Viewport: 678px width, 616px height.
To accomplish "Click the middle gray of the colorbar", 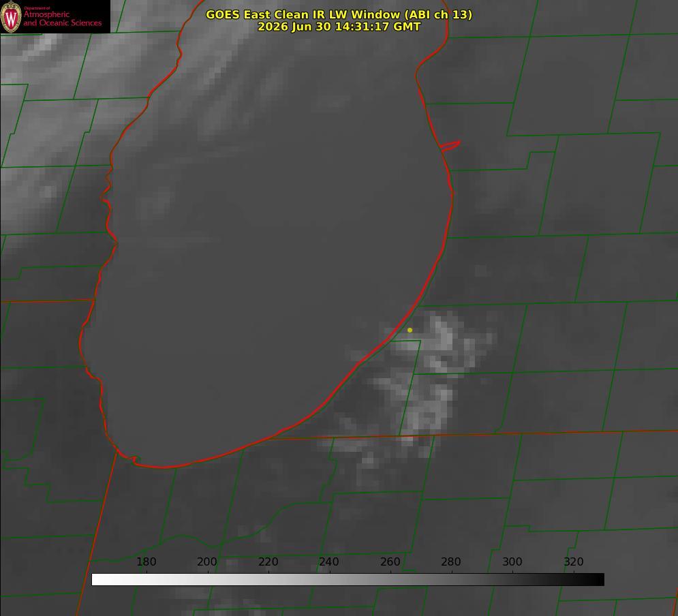I will [348, 580].
